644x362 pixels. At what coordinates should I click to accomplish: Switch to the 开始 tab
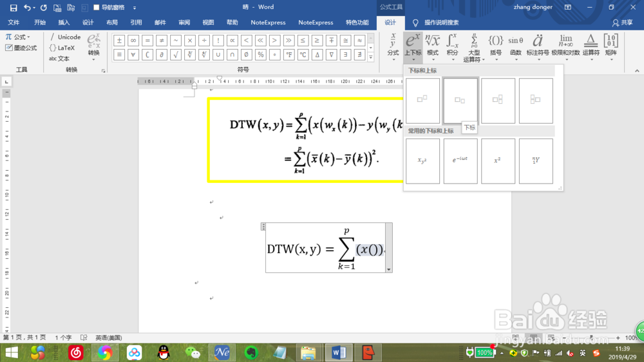coord(40,23)
